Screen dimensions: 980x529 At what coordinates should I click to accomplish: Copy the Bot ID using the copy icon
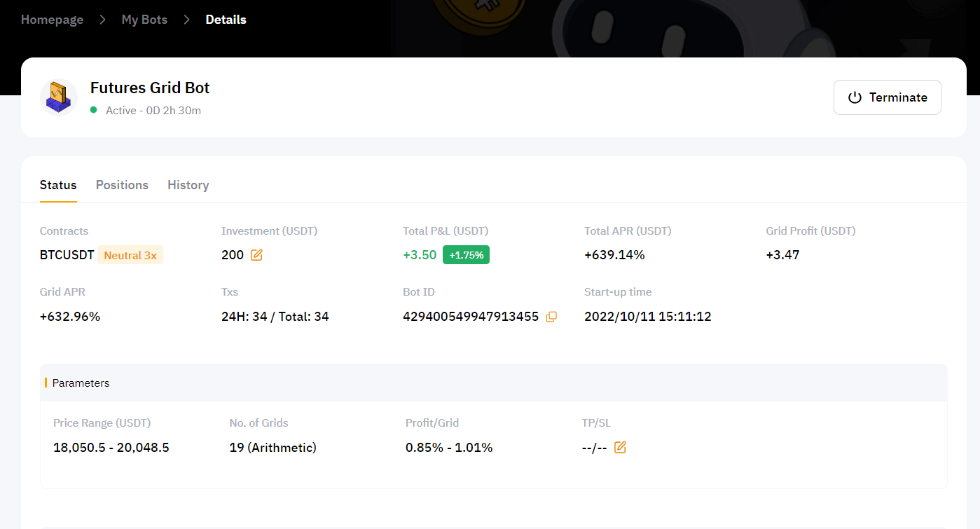[x=551, y=317]
